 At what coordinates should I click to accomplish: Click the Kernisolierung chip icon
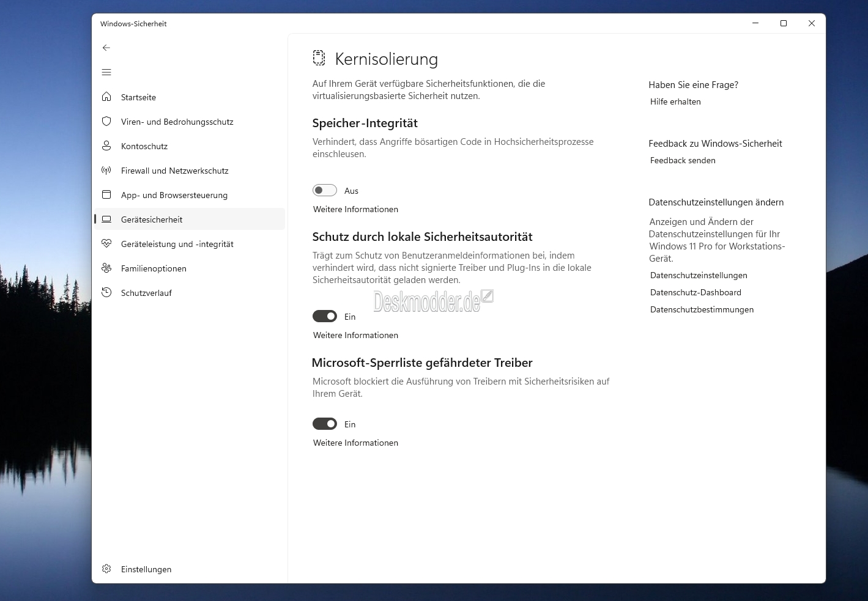point(319,58)
